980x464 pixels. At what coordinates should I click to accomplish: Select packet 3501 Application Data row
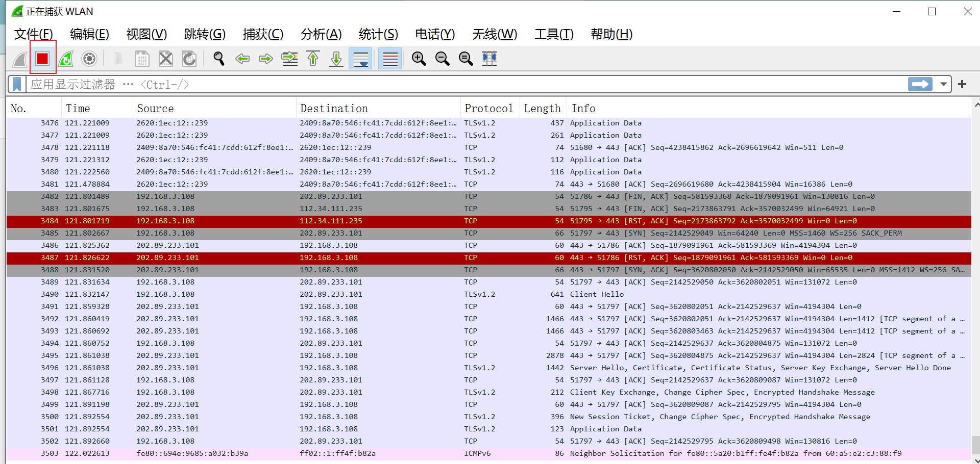[488, 429]
